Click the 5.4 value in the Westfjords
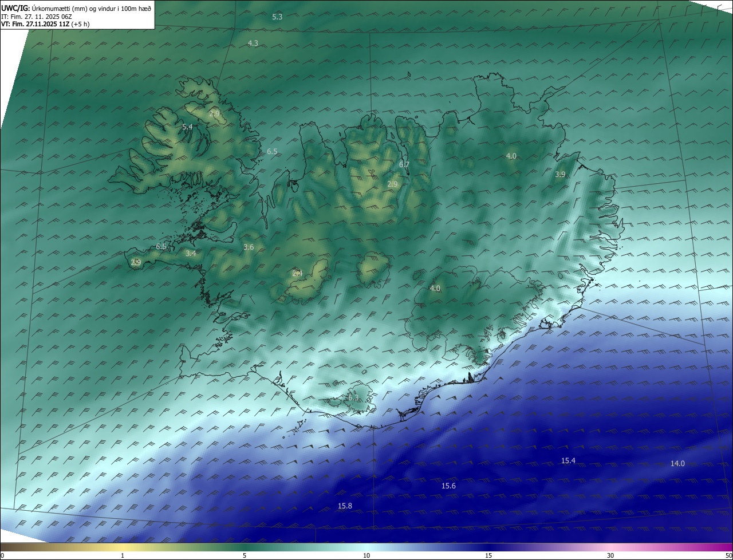Screen dimensions: 733x560 coord(187,127)
